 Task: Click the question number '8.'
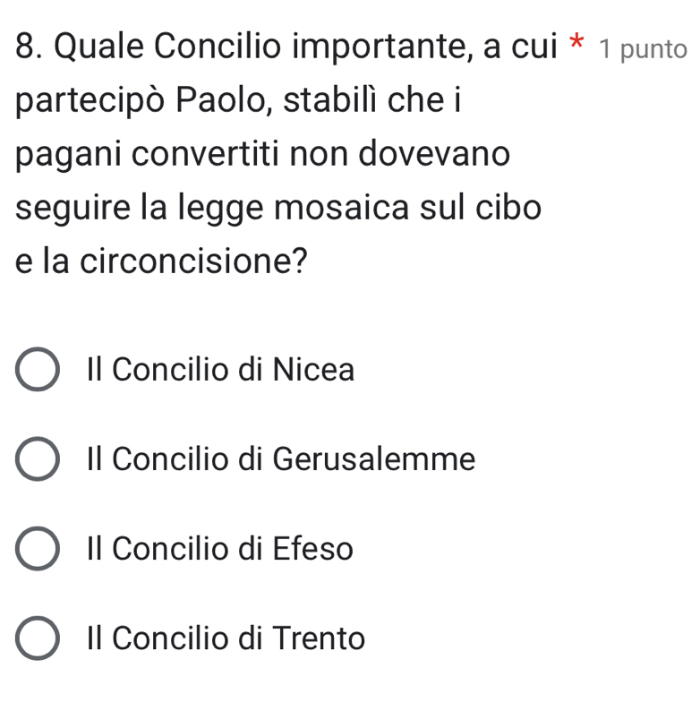coord(29,47)
